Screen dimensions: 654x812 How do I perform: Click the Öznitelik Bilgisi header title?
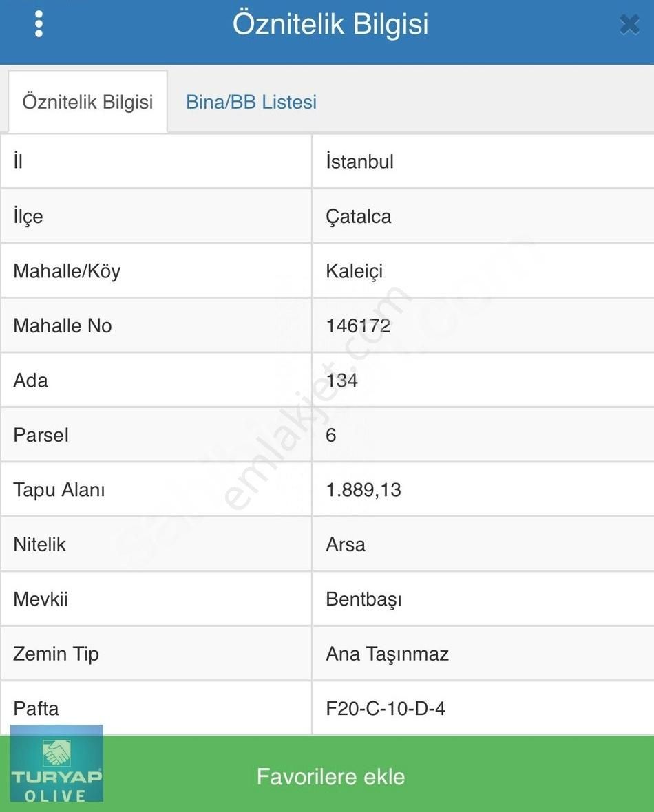point(330,24)
